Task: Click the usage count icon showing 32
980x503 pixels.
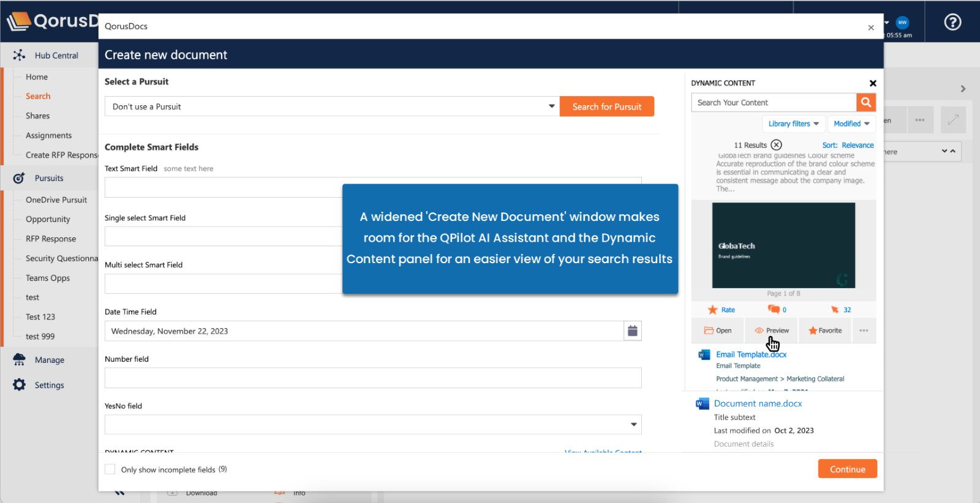Action: click(x=835, y=310)
